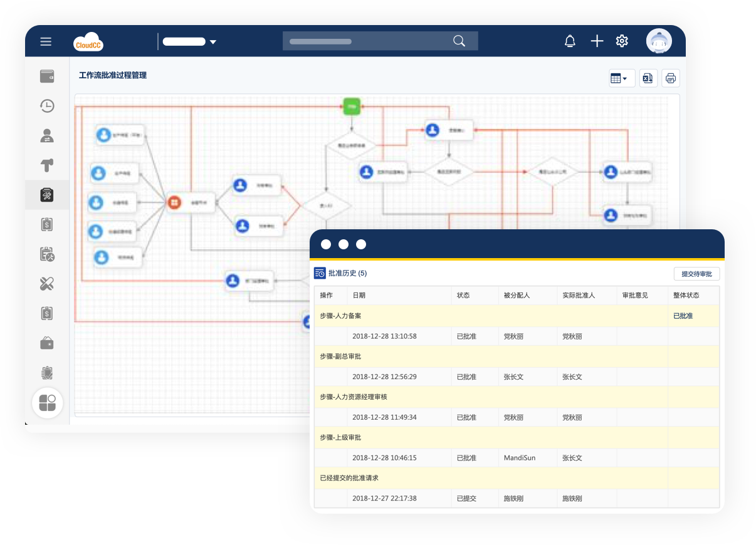Open the hamburger navigation menu
The image size is (756, 545).
46,41
